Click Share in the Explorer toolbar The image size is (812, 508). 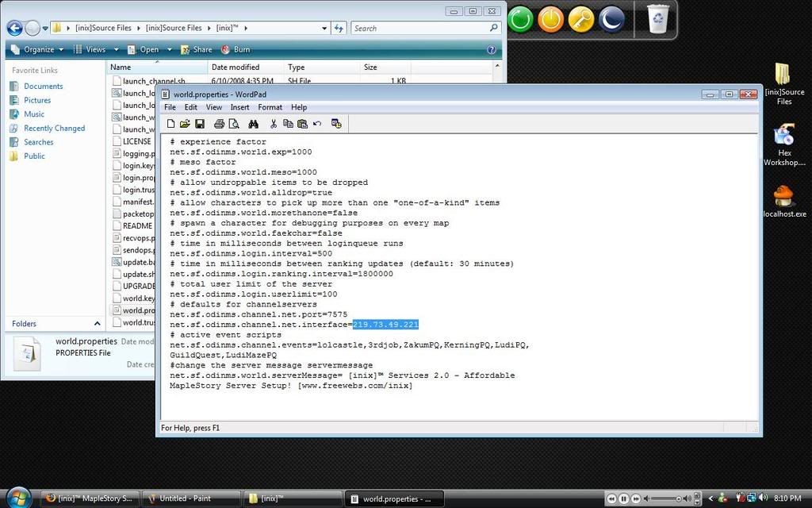click(x=197, y=50)
